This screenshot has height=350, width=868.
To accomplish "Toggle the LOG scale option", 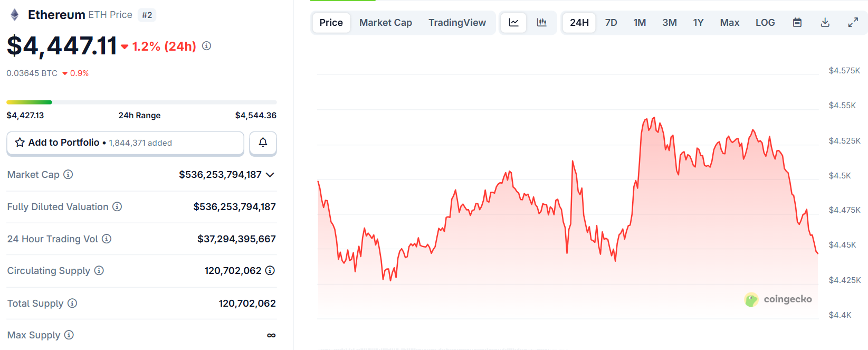I will click(x=765, y=23).
